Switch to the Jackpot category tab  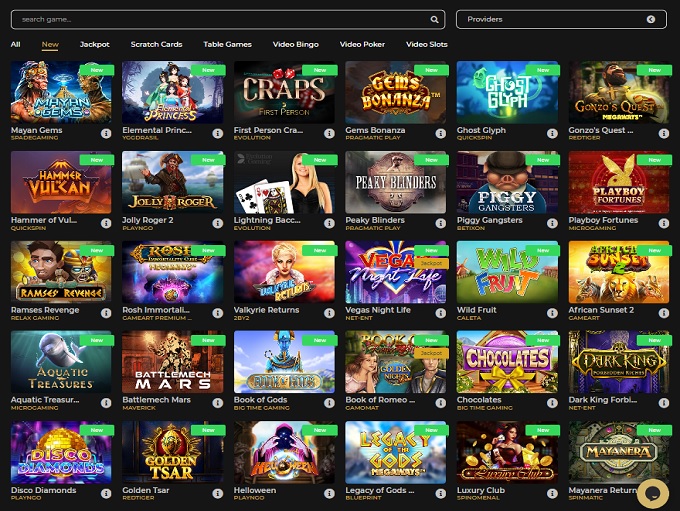[95, 45]
